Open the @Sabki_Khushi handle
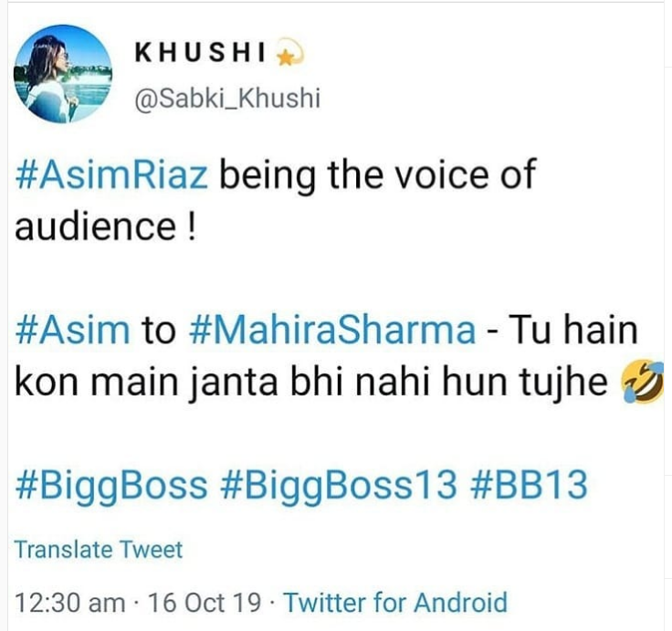672x631 pixels. (x=227, y=98)
